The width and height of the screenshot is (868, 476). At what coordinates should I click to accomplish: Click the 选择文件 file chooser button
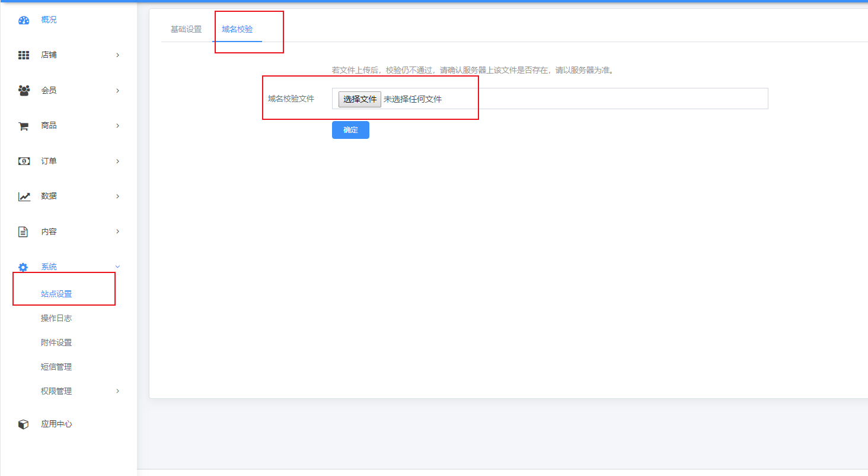coord(359,99)
